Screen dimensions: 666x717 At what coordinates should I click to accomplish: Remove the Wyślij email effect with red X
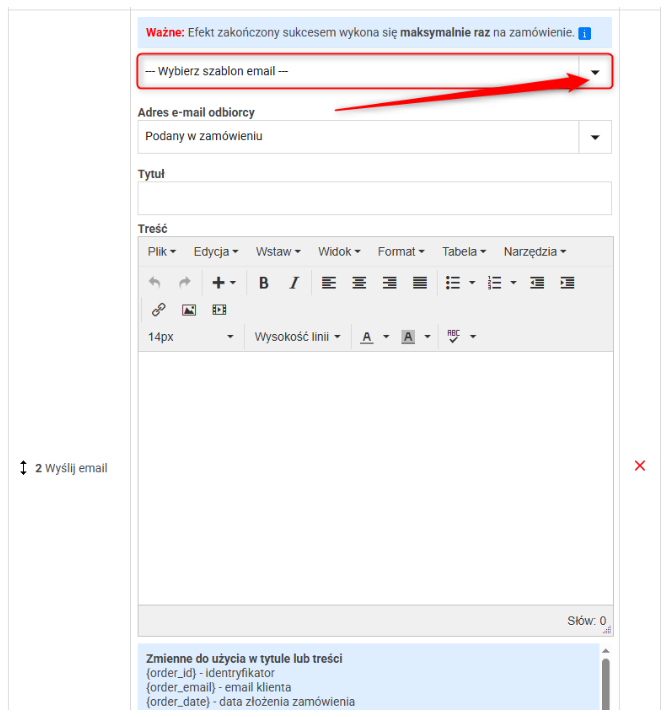[640, 466]
